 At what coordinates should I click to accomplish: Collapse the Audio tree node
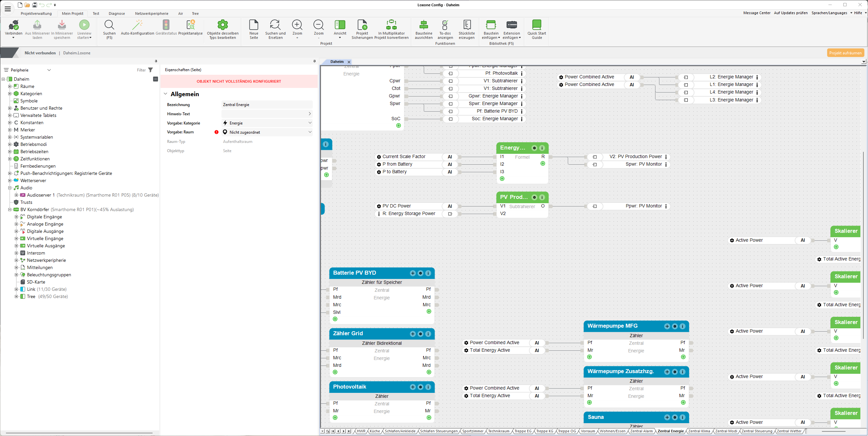click(x=10, y=188)
